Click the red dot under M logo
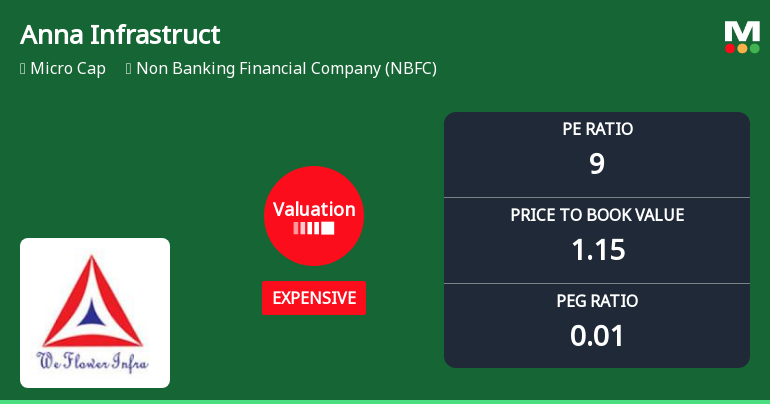Image resolution: width=770 pixels, height=404 pixels. pyautogui.click(x=730, y=48)
